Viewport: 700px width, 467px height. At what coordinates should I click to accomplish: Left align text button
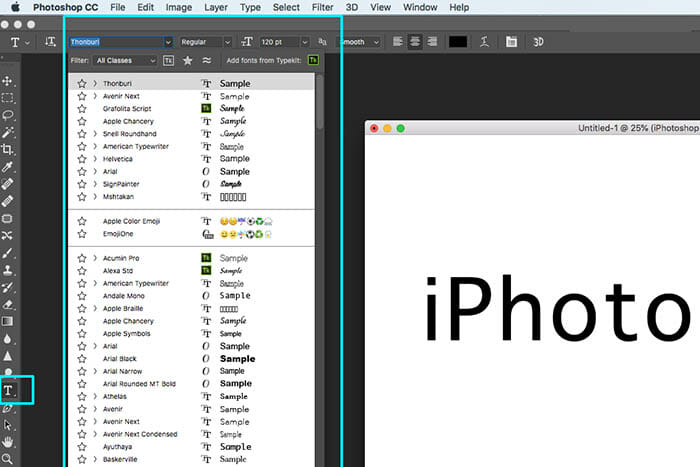tap(397, 42)
